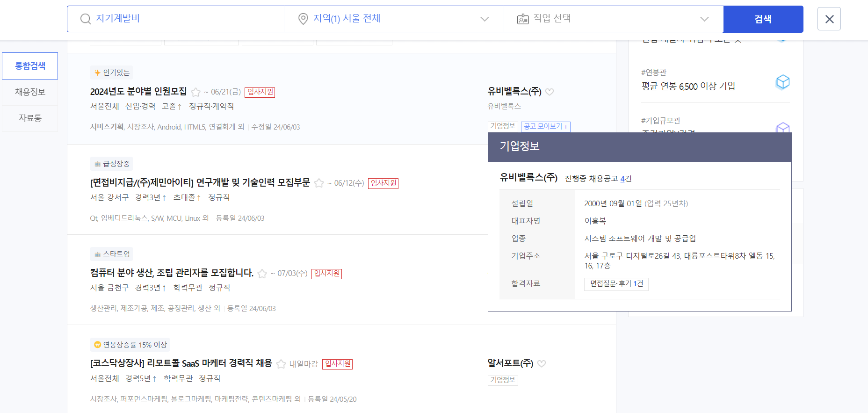The image size is (868, 413).
Task: Click the #연봉관 hashtag label
Action: click(x=653, y=72)
